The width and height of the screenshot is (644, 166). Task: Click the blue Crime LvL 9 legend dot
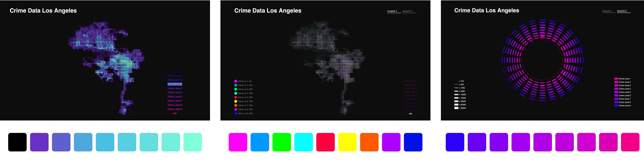coord(235,114)
